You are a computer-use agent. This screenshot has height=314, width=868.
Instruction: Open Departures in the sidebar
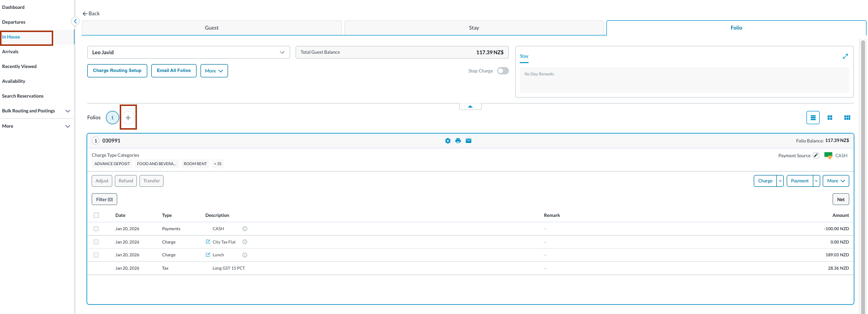(x=14, y=22)
